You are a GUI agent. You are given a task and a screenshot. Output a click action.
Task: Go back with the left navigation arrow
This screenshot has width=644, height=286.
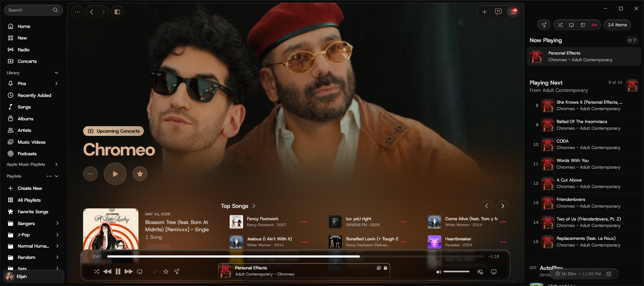(92, 12)
